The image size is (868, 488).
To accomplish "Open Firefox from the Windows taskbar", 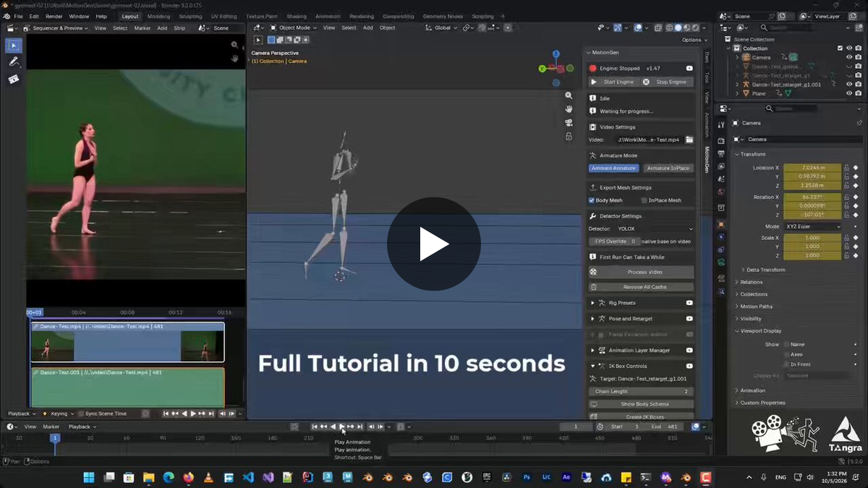I will click(189, 477).
